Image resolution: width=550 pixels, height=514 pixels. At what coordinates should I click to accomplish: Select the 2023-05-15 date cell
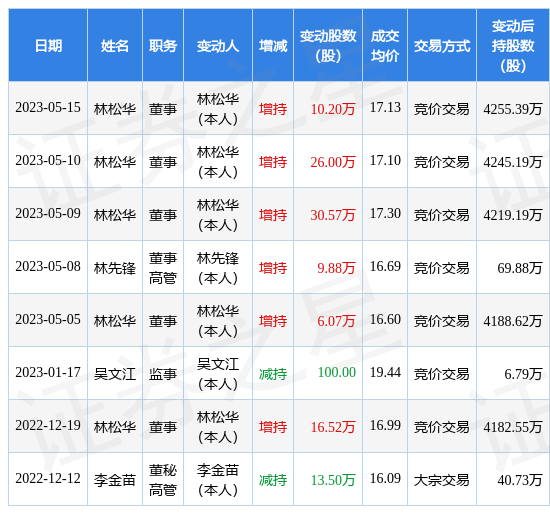48,107
